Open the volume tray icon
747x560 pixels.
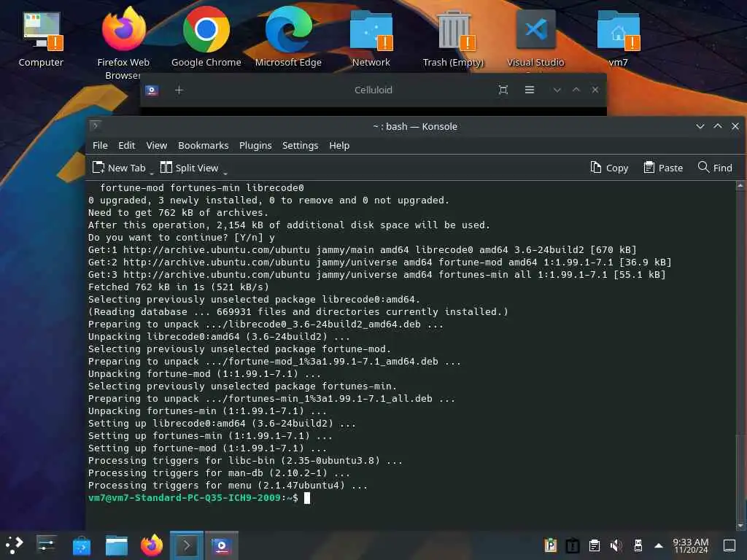pos(616,545)
